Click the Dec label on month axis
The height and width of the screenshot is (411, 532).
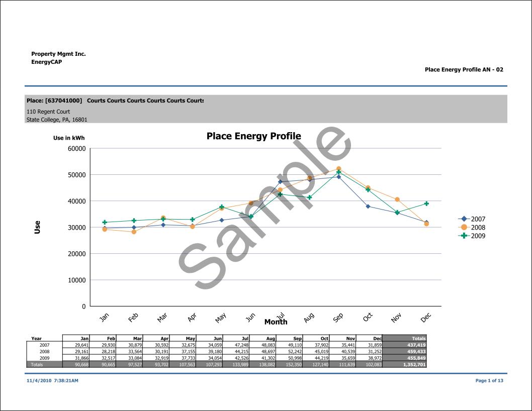[425, 318]
